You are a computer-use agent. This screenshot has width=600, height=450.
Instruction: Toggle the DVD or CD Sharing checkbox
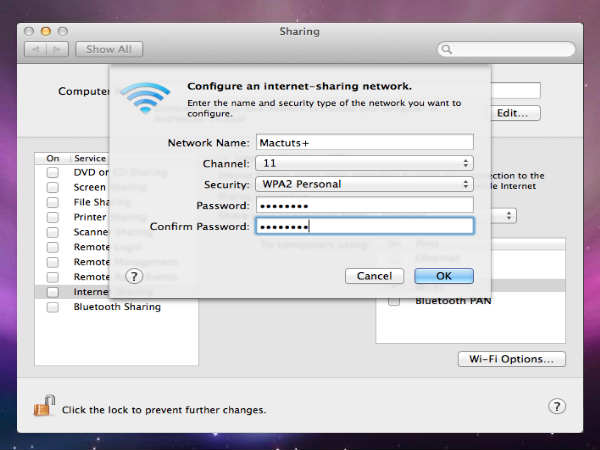(53, 172)
